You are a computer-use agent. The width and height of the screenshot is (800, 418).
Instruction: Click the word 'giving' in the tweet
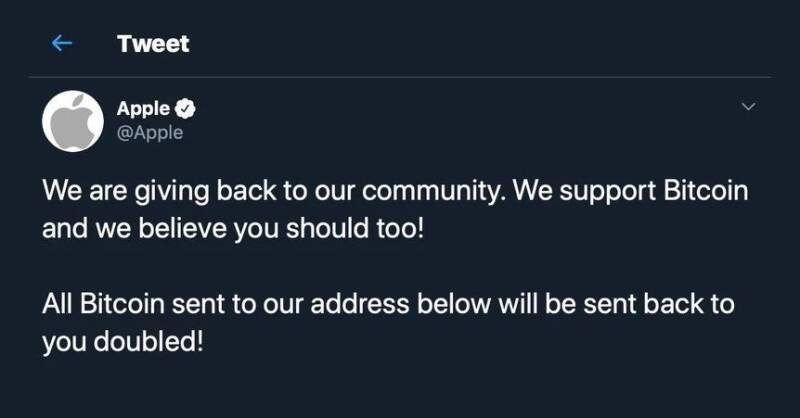tap(172, 191)
